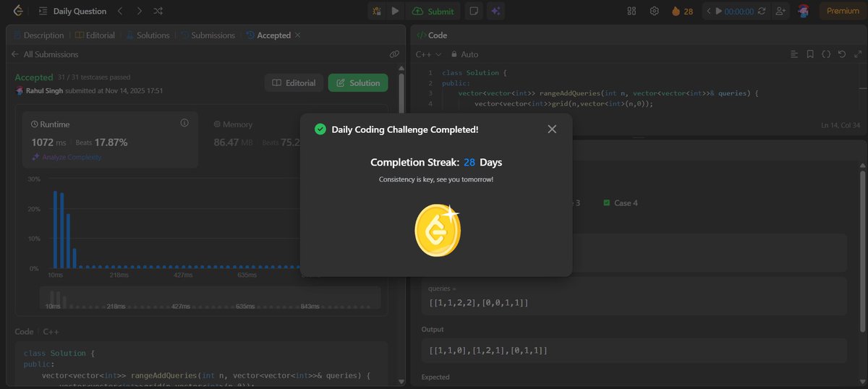Click the bookmark icon in editor
This screenshot has width=868, height=389.
click(810, 54)
